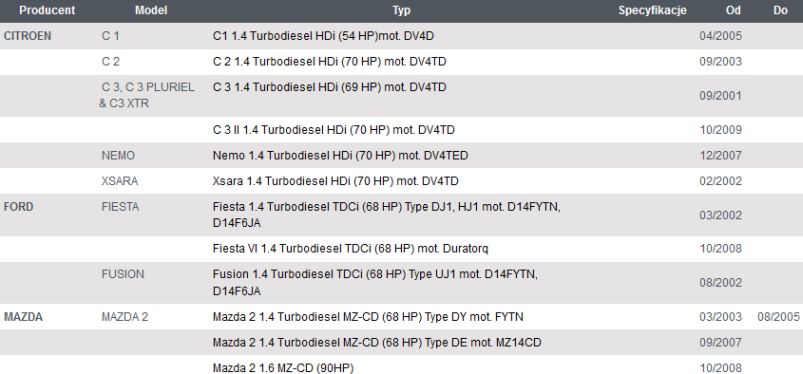
Task: Click the Model column header
Action: (x=151, y=10)
